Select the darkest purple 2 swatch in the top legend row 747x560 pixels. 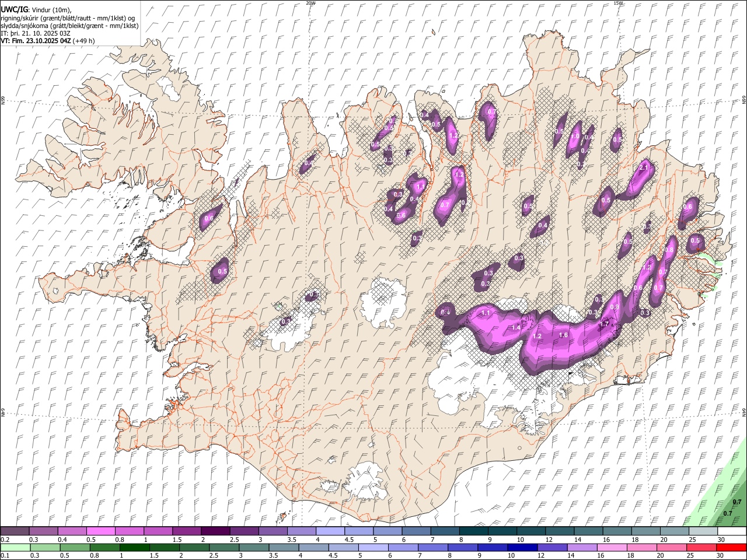pos(215,531)
